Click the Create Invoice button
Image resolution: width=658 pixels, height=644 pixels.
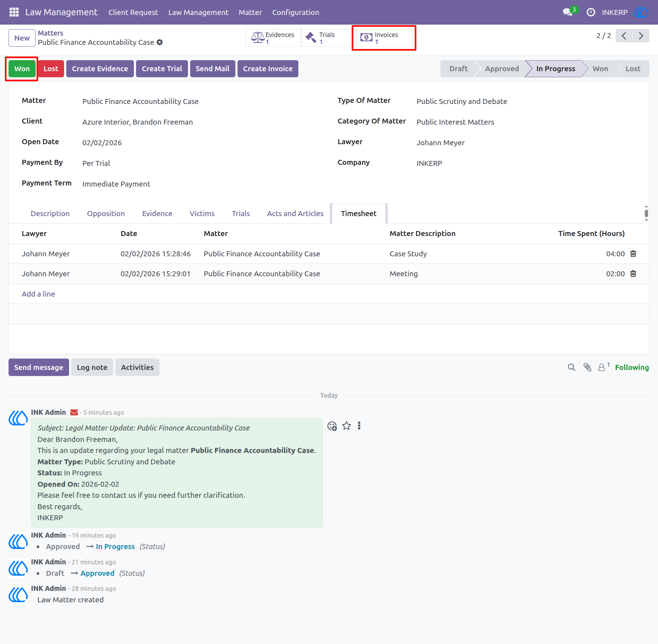268,69
